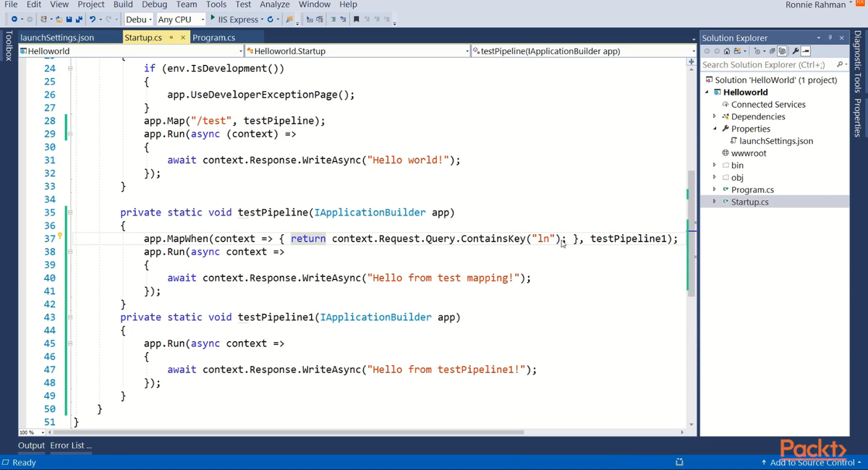Screen dimensions: 868x470
Task: Toggle auto-hide pin on Solution Explorer header
Action: (830, 38)
